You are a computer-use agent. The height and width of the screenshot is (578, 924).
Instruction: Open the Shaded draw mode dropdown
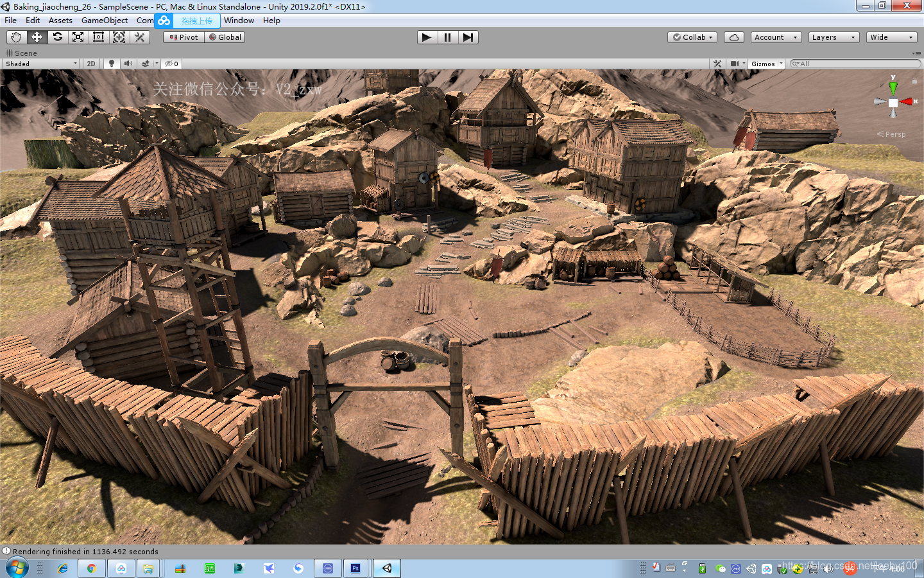[x=41, y=64]
